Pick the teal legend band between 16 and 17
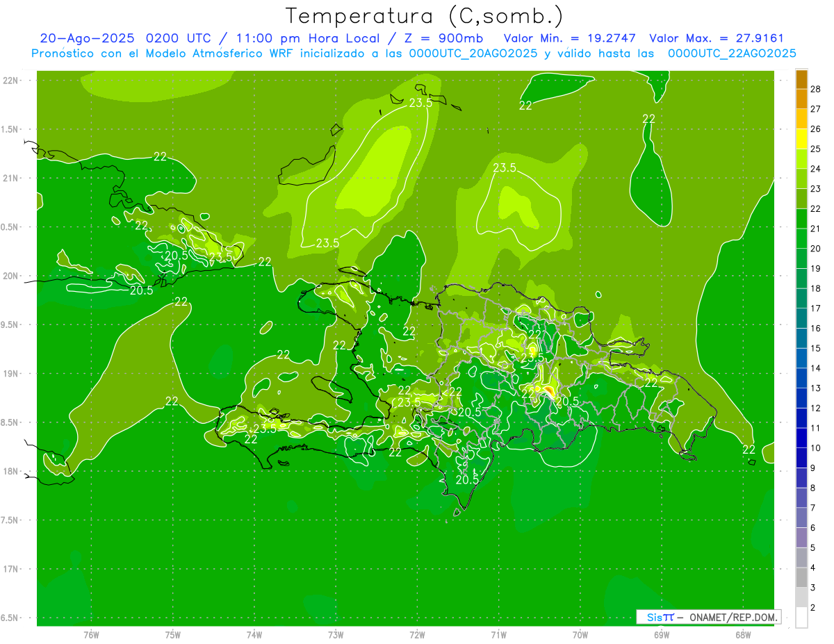834x644 pixels. click(801, 318)
